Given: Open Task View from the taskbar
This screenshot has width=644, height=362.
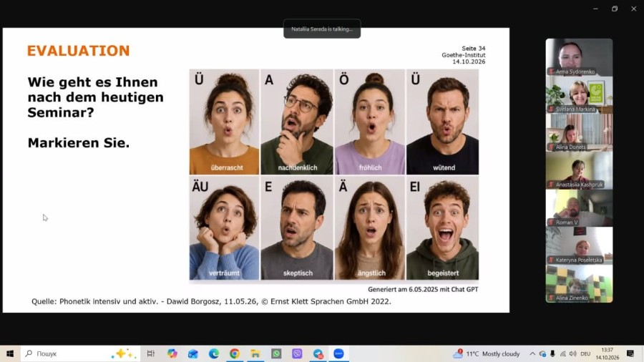Looking at the screenshot, I should click(151, 353).
